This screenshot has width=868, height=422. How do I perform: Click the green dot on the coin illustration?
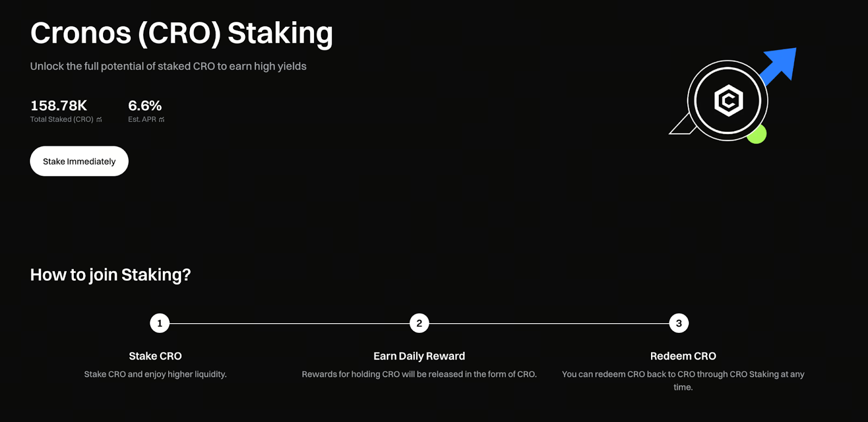(x=757, y=135)
